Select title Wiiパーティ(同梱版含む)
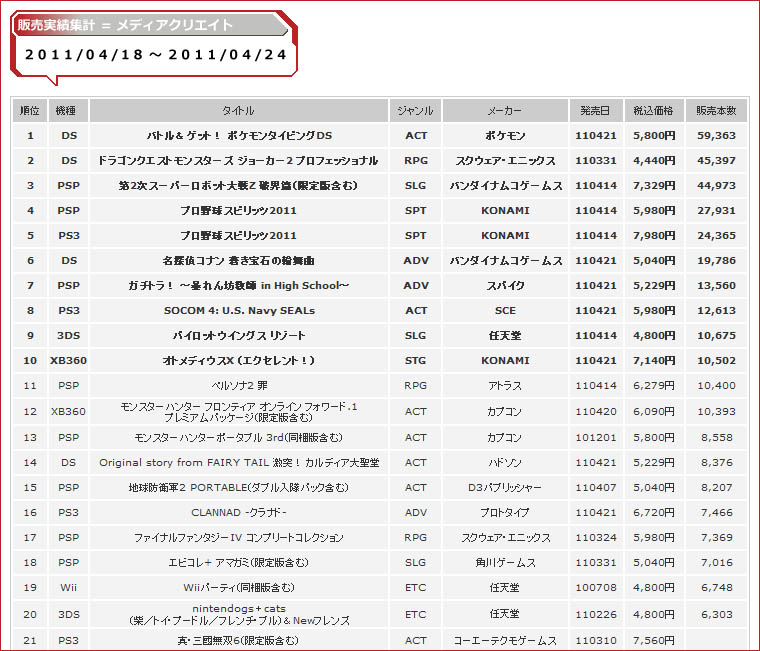760x651 pixels. pos(238,587)
